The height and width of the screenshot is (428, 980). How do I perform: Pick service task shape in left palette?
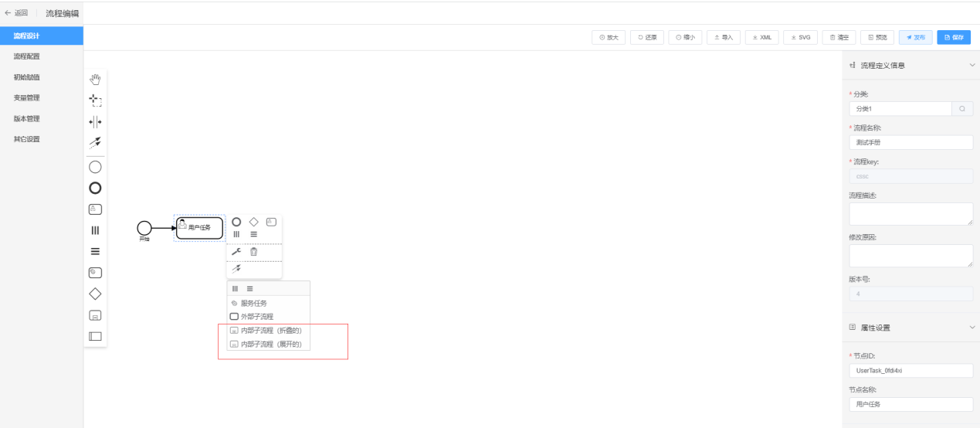pyautogui.click(x=96, y=272)
